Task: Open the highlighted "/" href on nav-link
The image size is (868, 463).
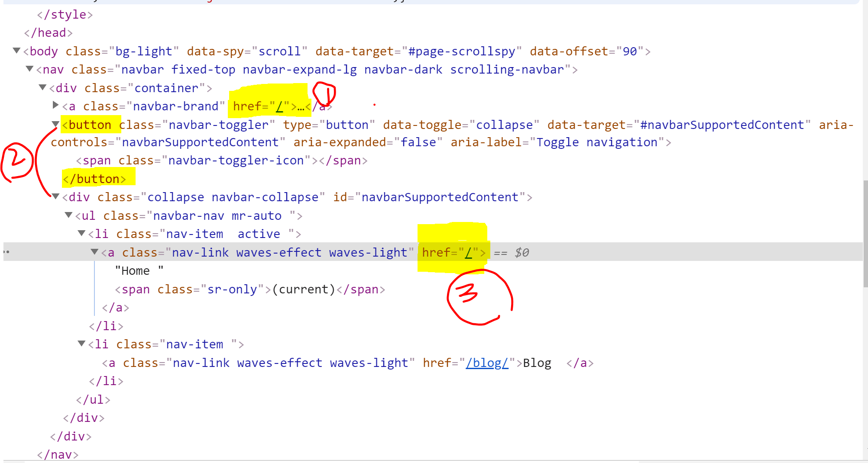Action: point(469,252)
